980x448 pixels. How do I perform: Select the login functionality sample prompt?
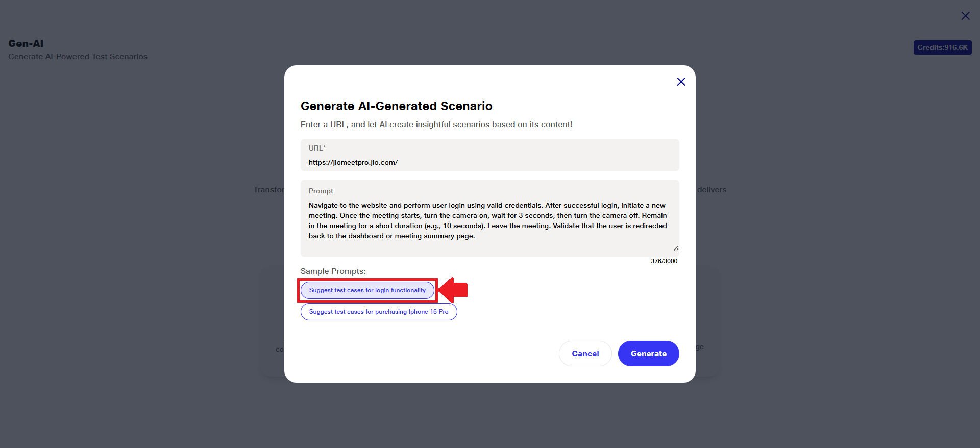coord(367,290)
